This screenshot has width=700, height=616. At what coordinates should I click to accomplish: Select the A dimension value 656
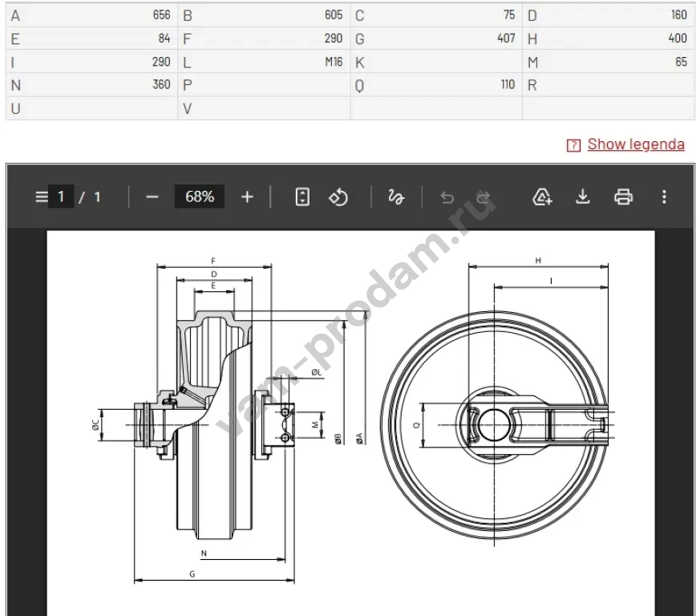(x=161, y=15)
